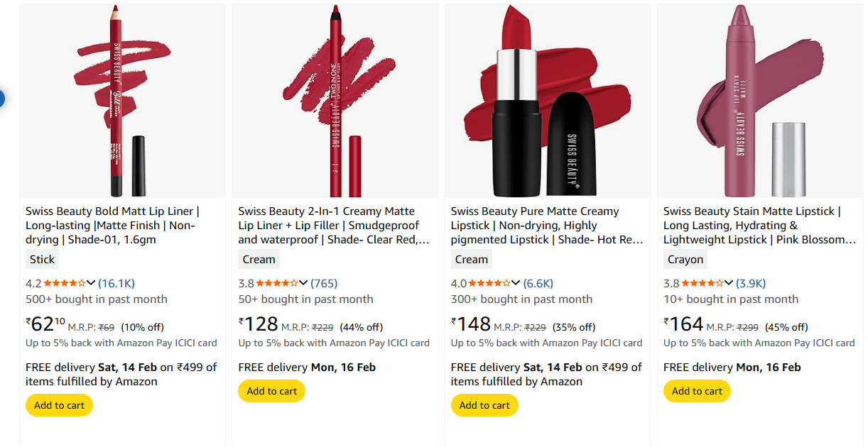The image size is (868, 447).
Task: Click star rating icons for 4.2 lip liner
Action: point(64,283)
